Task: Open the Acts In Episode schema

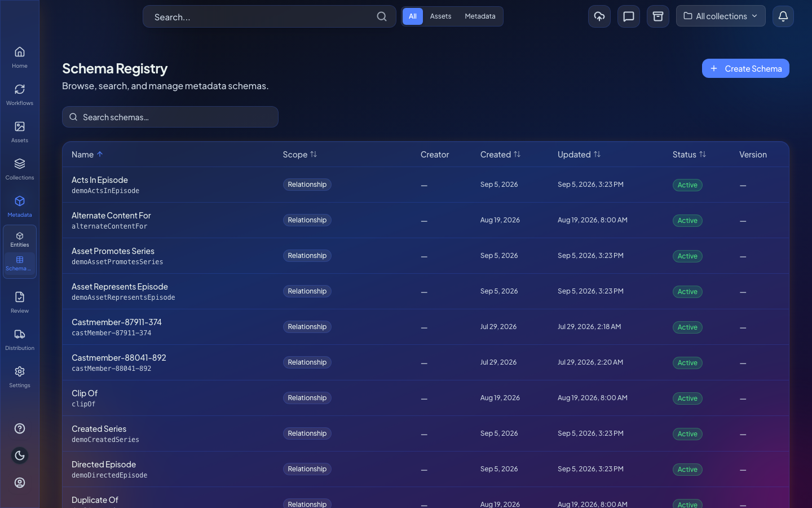Action: 100,180
